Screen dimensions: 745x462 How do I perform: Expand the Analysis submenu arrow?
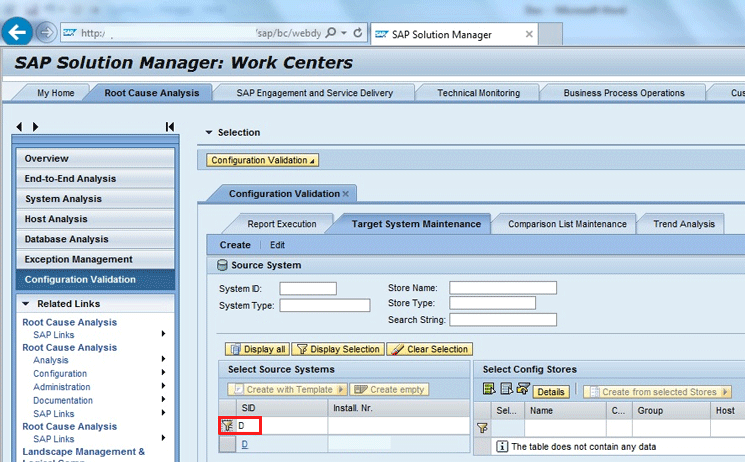pos(163,359)
